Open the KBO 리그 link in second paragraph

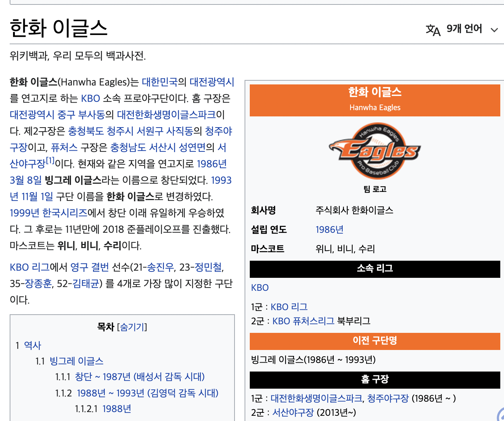click(30, 267)
